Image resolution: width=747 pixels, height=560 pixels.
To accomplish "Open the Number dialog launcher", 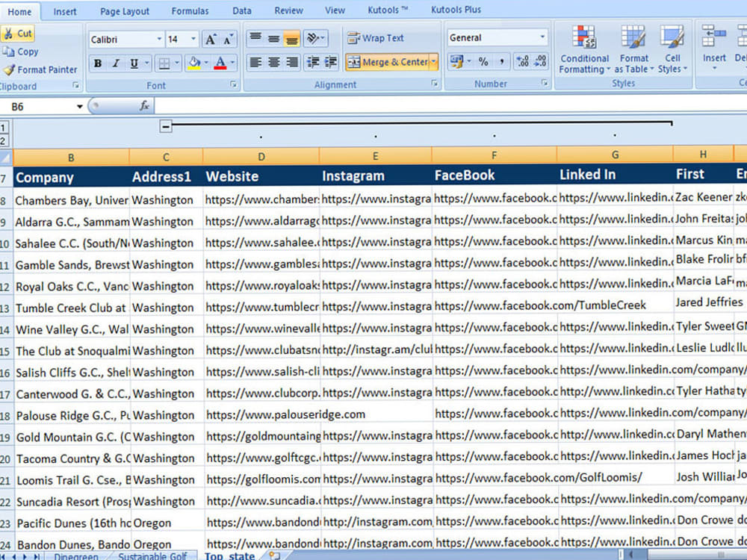I will [545, 83].
